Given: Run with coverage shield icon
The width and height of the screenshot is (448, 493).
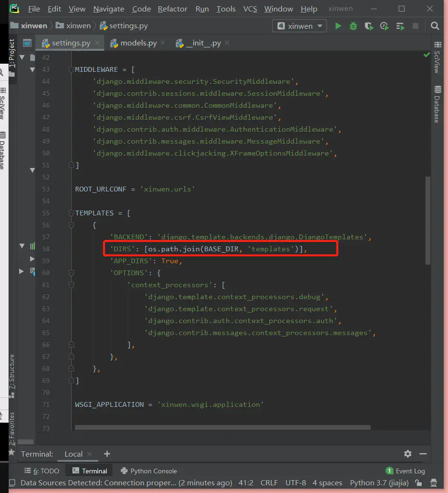Looking at the screenshot, I should tap(369, 26).
